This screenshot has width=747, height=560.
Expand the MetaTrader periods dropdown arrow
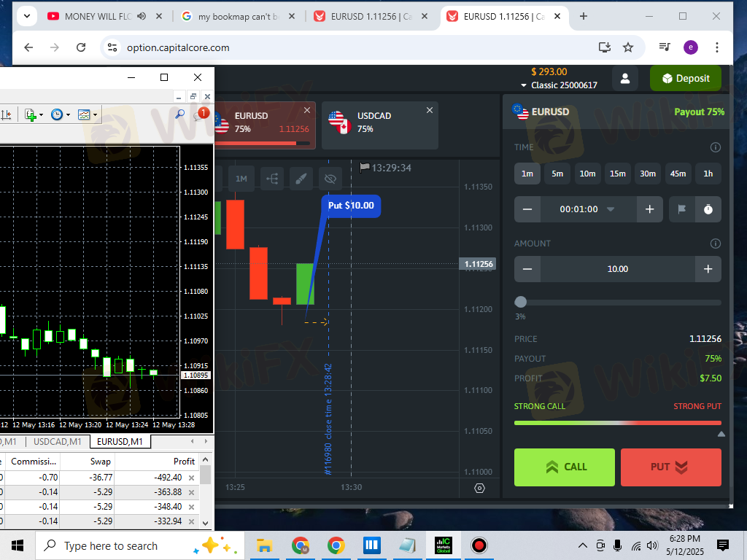(x=68, y=115)
